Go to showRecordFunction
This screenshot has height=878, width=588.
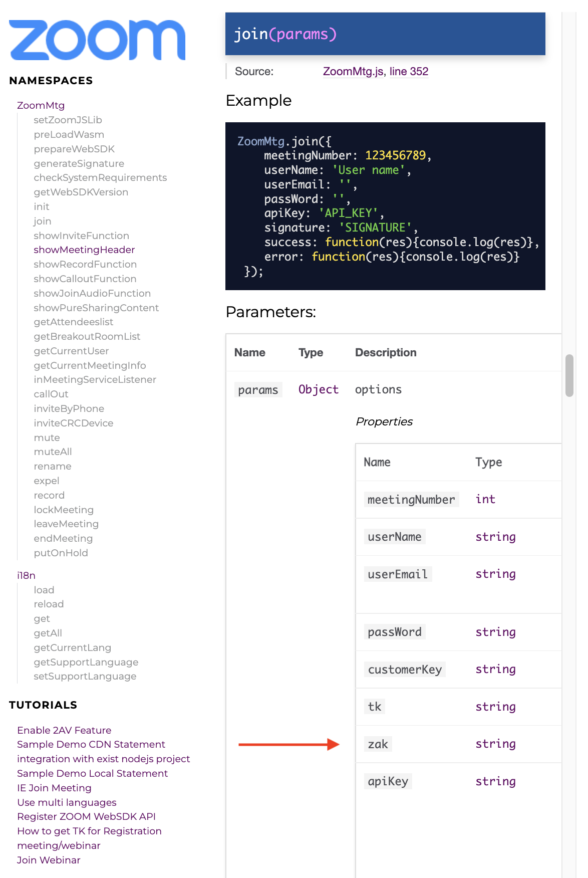[x=85, y=264]
